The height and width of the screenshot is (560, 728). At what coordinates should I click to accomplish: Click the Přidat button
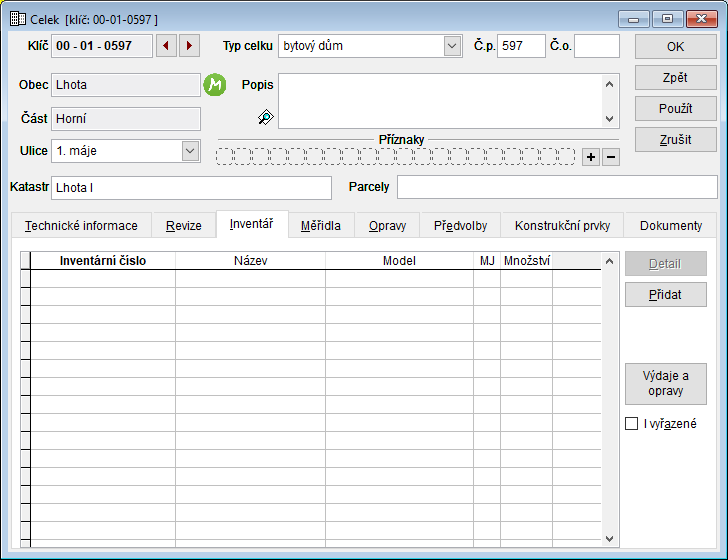pos(665,294)
